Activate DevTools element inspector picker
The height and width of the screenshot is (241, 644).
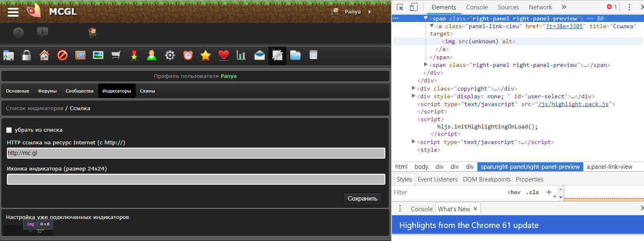(x=400, y=7)
